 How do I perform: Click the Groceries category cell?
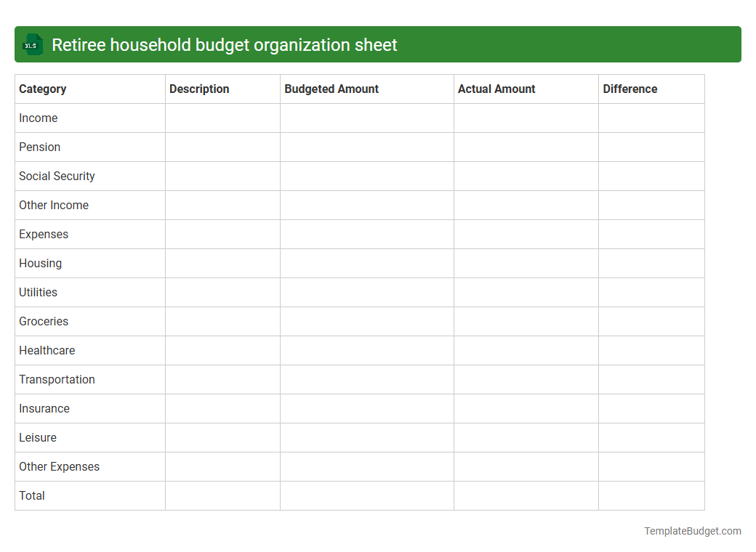tap(44, 321)
